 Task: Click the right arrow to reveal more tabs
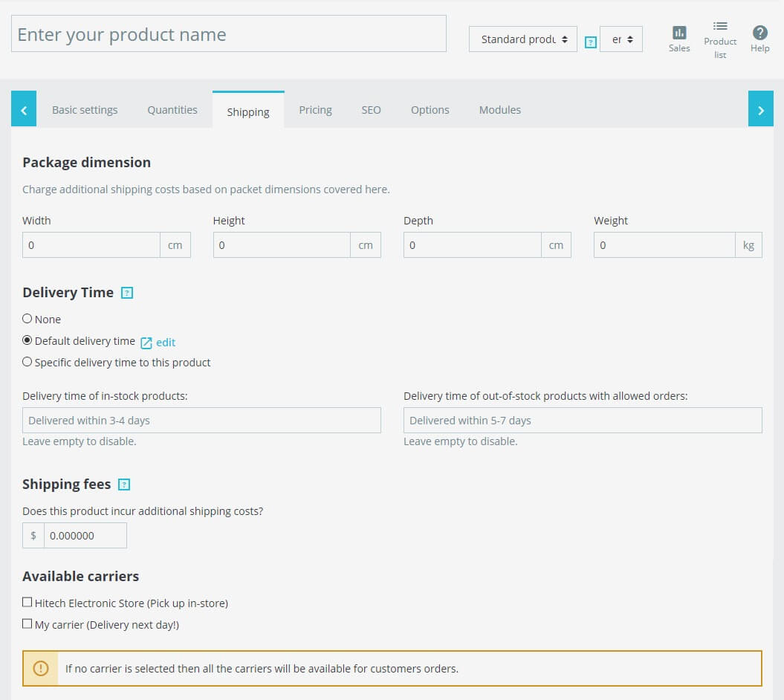click(x=760, y=108)
